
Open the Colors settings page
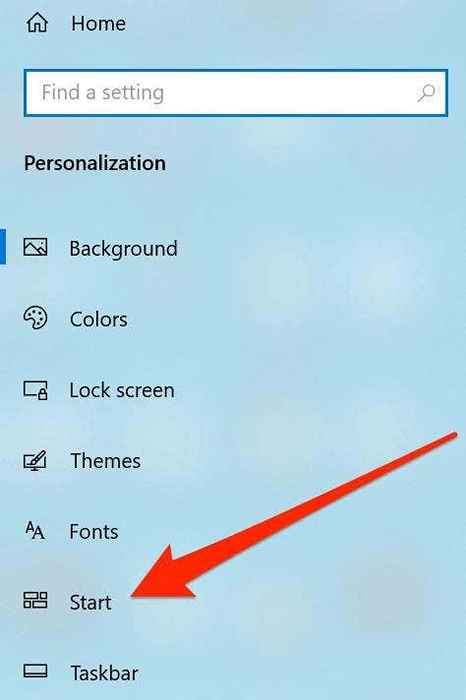coord(99,319)
